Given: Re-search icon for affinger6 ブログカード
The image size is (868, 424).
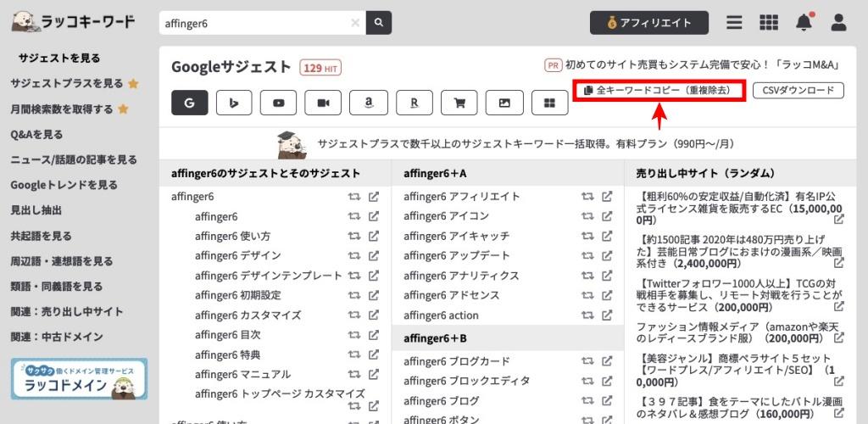Looking at the screenshot, I should click(x=587, y=361).
